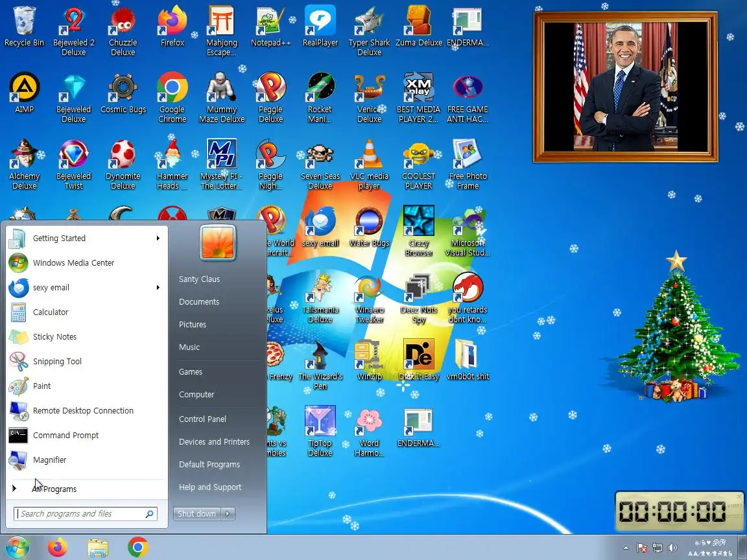The image size is (747, 560).
Task: Open Shut down options arrow
Action: click(228, 514)
